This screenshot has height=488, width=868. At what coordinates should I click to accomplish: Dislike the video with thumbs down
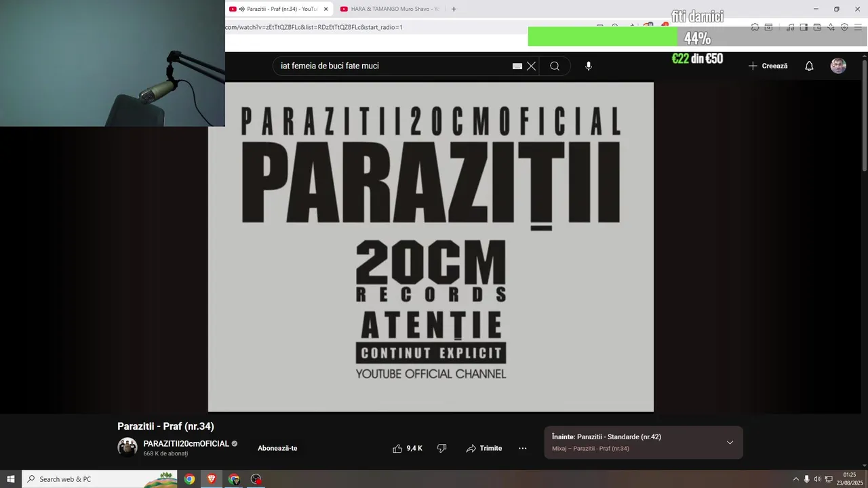click(x=442, y=448)
